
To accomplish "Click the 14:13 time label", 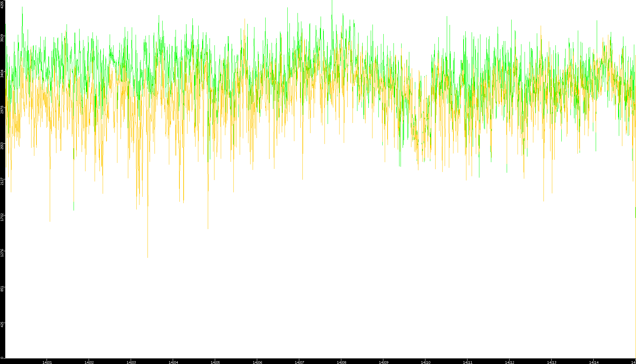I will point(552,362).
